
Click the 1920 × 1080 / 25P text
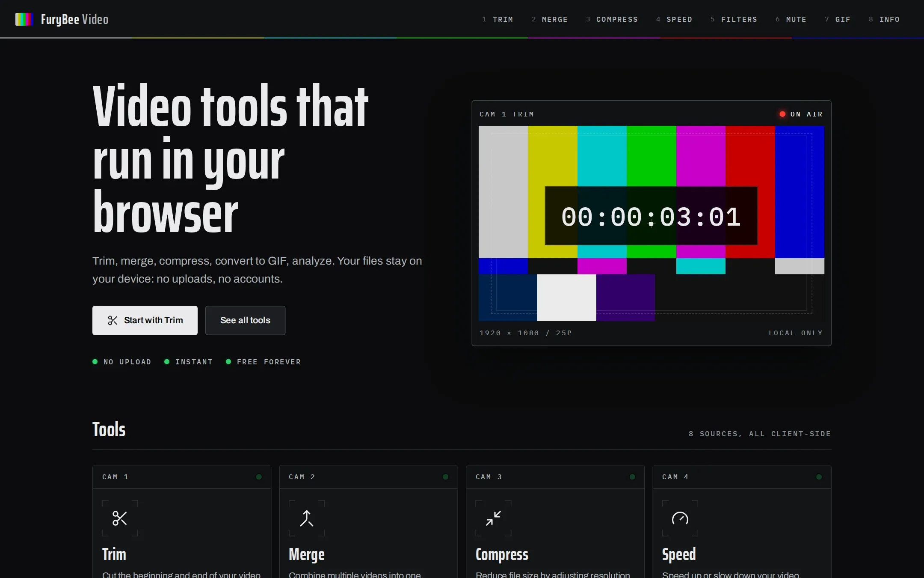tap(526, 333)
